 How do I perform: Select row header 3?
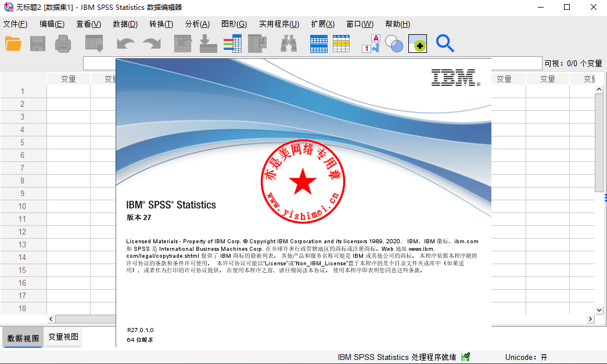click(23, 117)
